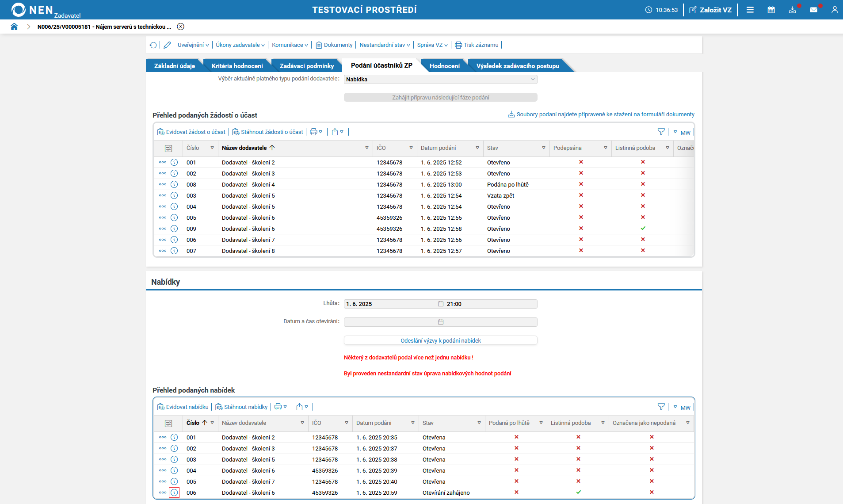This screenshot has width=843, height=504.
Task: Click the user profile icon
Action: pos(834,10)
